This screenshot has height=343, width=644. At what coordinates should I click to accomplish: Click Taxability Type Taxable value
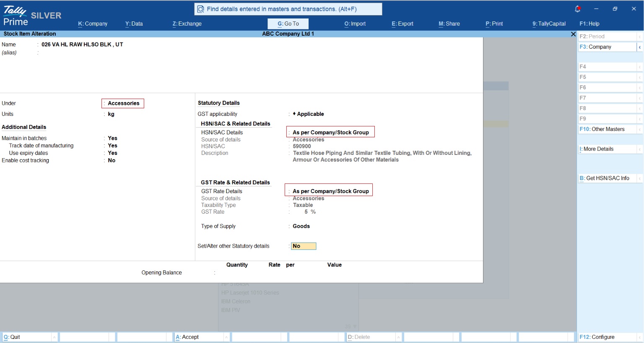pyautogui.click(x=303, y=205)
